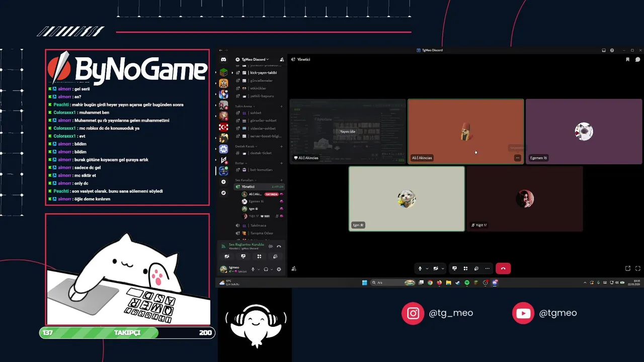This screenshot has height=362, width=644.
Task: Open more options three dots in call bar
Action: pos(487,268)
